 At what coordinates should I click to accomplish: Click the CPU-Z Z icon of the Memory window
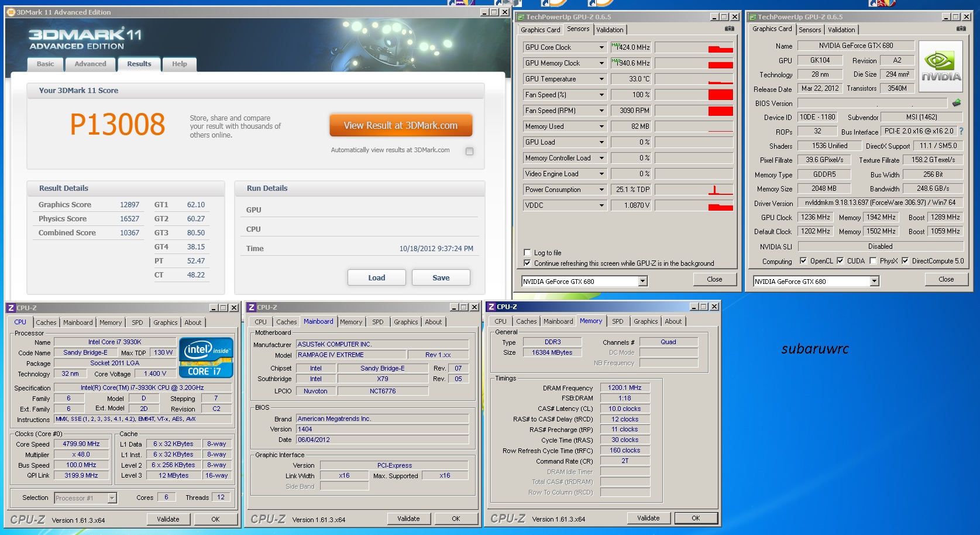[491, 307]
